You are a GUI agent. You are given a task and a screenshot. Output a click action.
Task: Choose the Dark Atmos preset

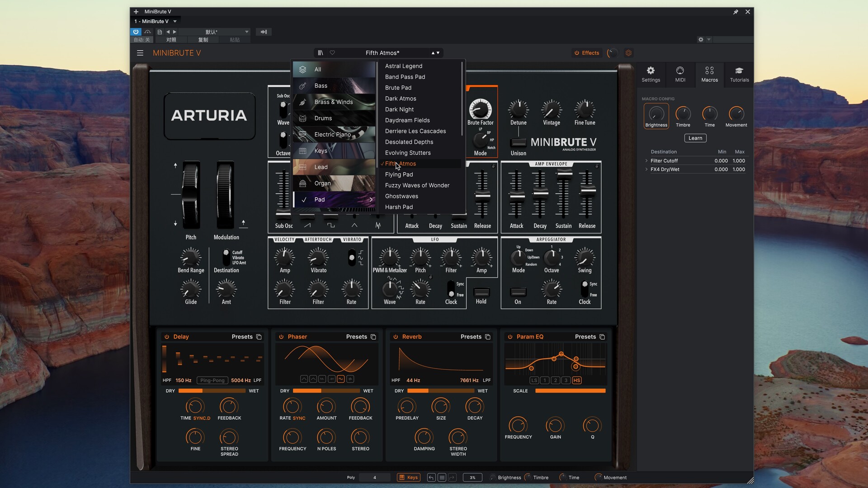tap(401, 99)
